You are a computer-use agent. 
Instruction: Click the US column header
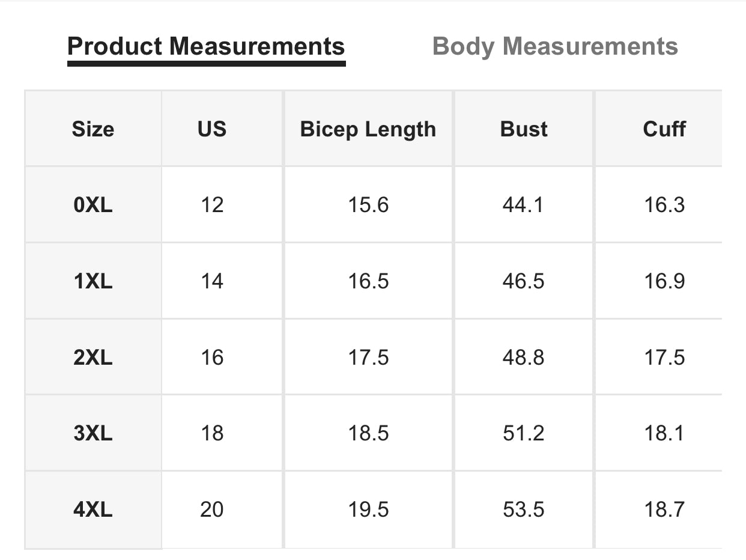coord(212,129)
